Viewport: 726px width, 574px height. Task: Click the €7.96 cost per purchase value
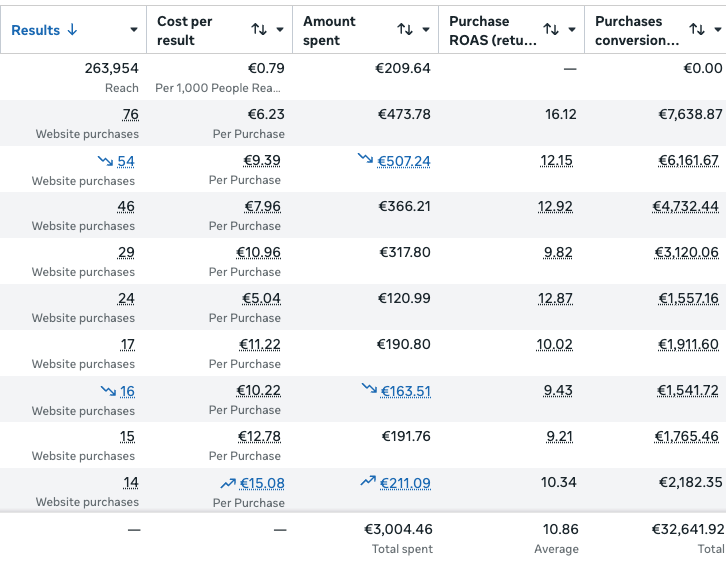(x=263, y=206)
